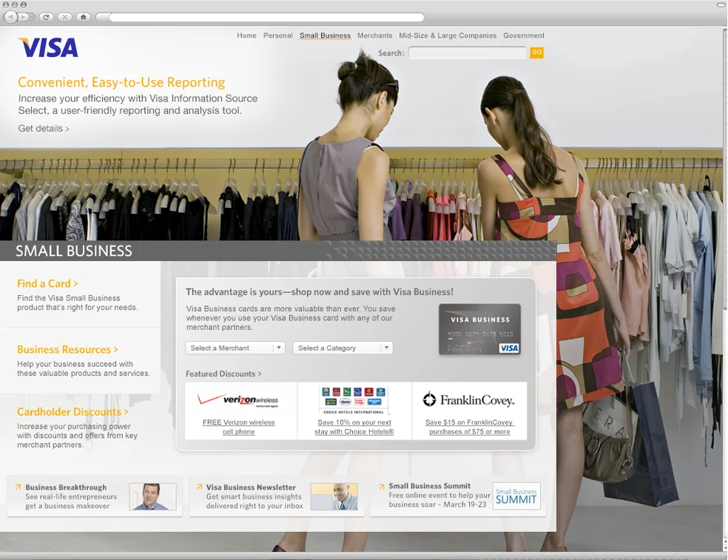Open the Find a Card link

coord(47,283)
